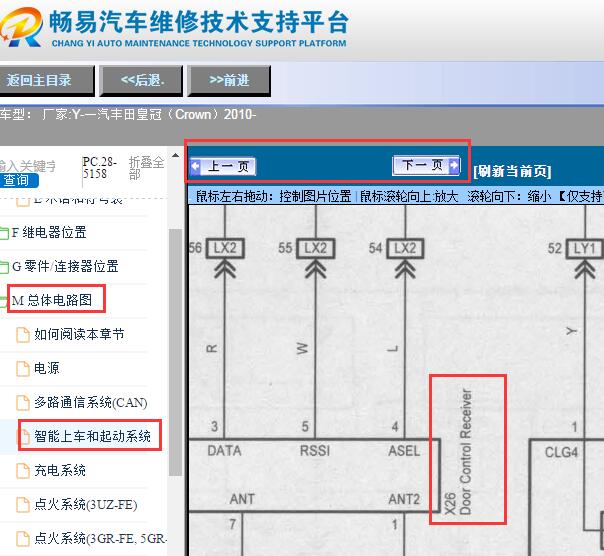604x556 pixels.
Task: Open next page with 下一页
Action: 426,165
